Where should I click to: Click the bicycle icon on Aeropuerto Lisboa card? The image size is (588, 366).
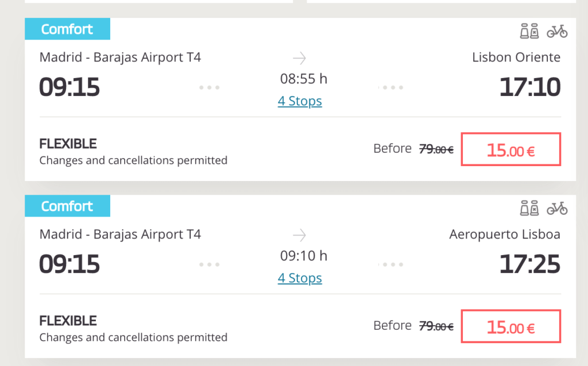[557, 208]
